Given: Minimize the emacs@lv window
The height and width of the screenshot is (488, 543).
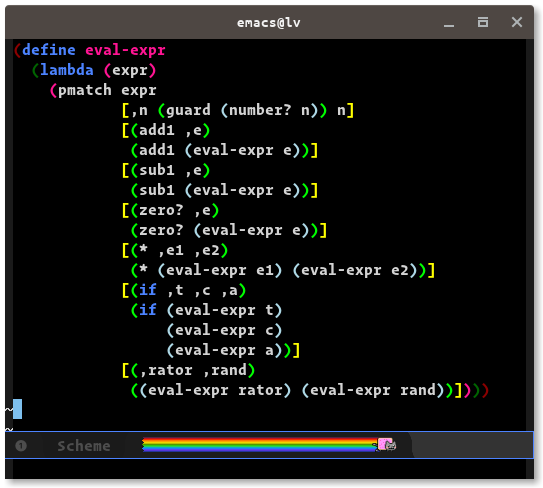Looking at the screenshot, I should 449,23.
